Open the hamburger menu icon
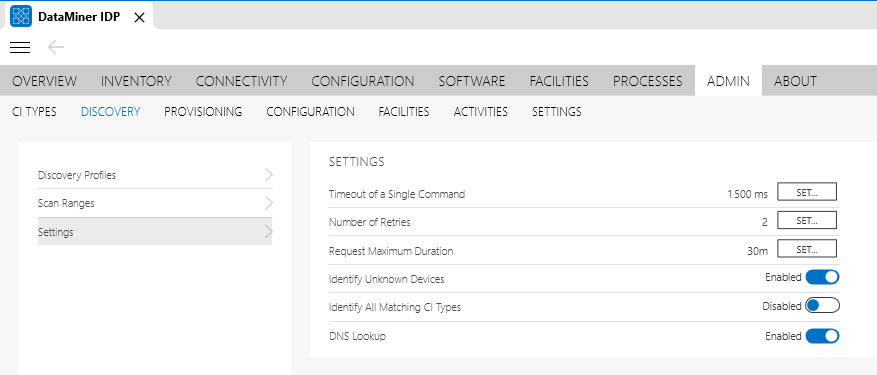The height and width of the screenshot is (375, 877). click(x=20, y=48)
